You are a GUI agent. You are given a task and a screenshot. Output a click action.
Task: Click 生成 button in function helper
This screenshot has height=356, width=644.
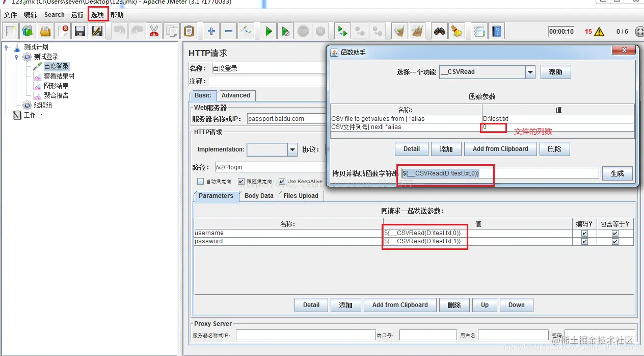[617, 173]
